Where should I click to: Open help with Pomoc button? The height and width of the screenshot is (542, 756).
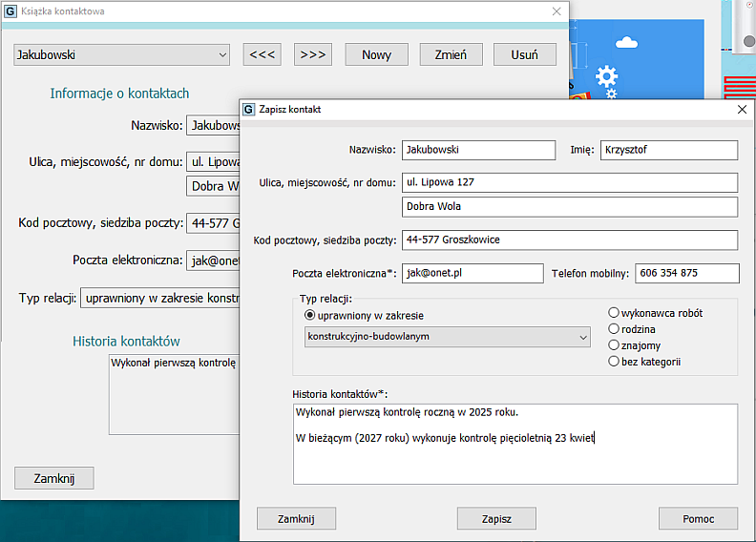pos(698,519)
